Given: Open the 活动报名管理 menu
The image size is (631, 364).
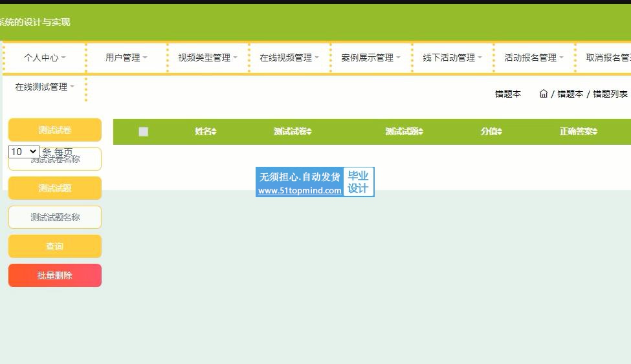Looking at the screenshot, I should point(534,58).
